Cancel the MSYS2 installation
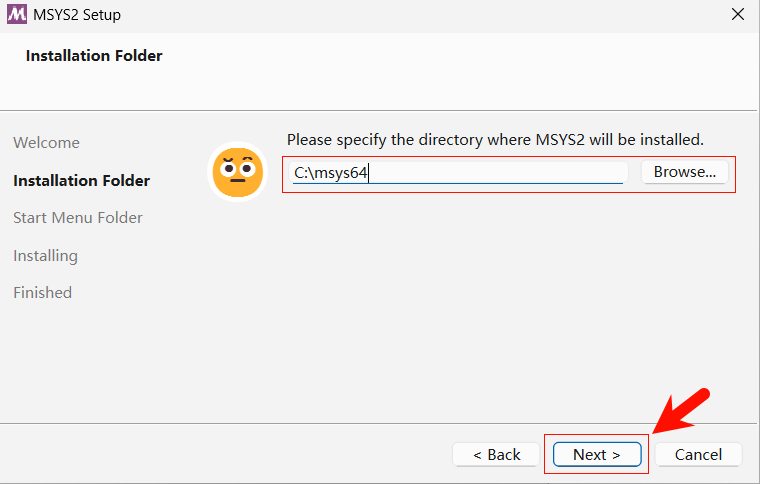760x484 pixels. click(x=698, y=455)
